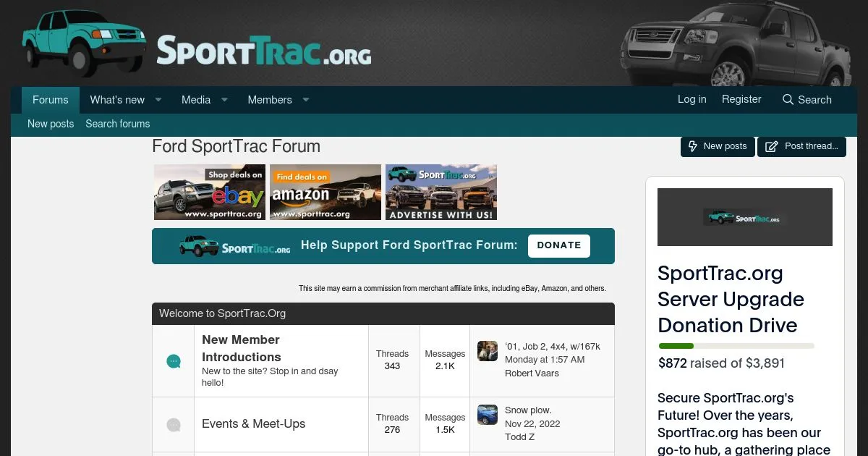The image size is (868, 456).
Task: Click the Events & Meet-Ups chat icon
Action: [x=174, y=425]
